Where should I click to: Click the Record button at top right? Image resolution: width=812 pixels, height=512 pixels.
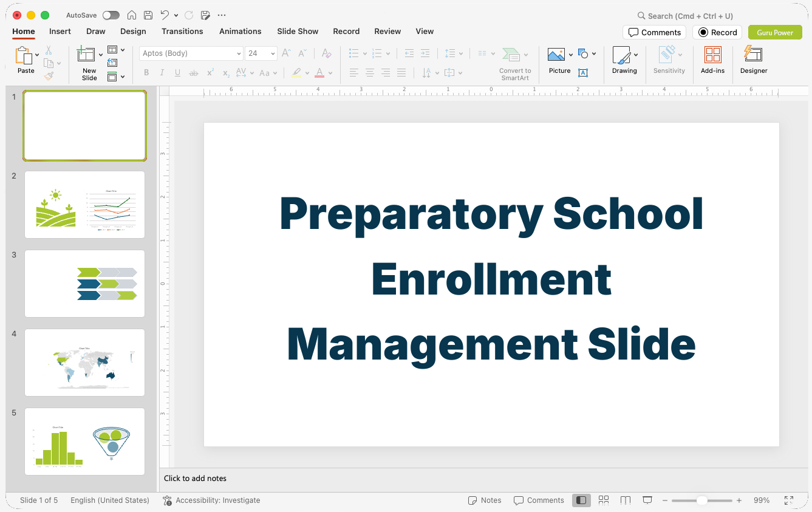717,32
